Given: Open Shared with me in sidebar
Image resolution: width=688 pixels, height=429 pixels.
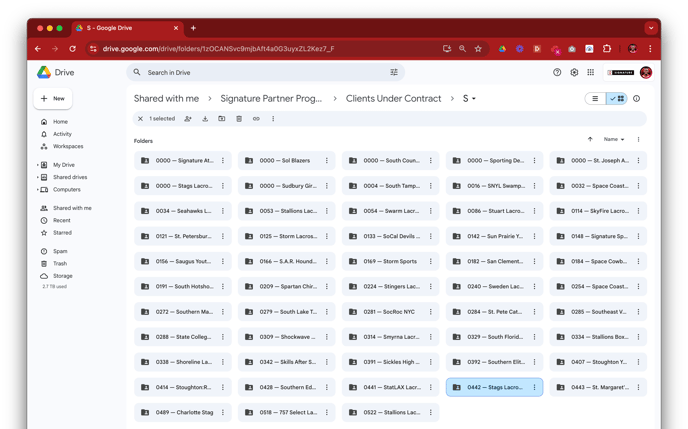Looking at the screenshot, I should click(x=72, y=208).
